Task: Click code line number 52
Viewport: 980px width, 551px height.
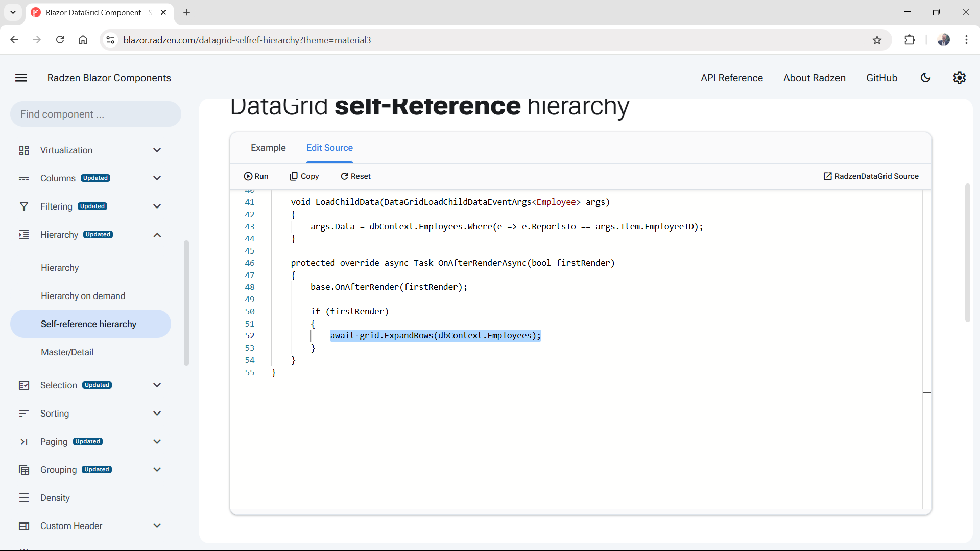Action: 249,336
